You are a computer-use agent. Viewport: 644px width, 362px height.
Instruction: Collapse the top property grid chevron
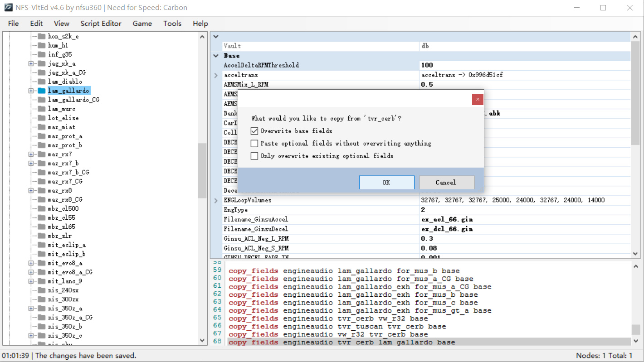(x=216, y=37)
